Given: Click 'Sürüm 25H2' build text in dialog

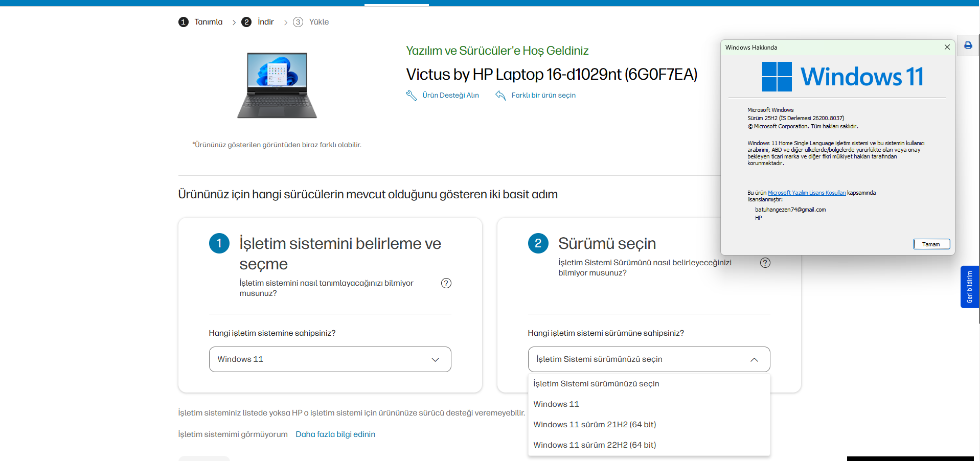Looking at the screenshot, I should [795, 118].
